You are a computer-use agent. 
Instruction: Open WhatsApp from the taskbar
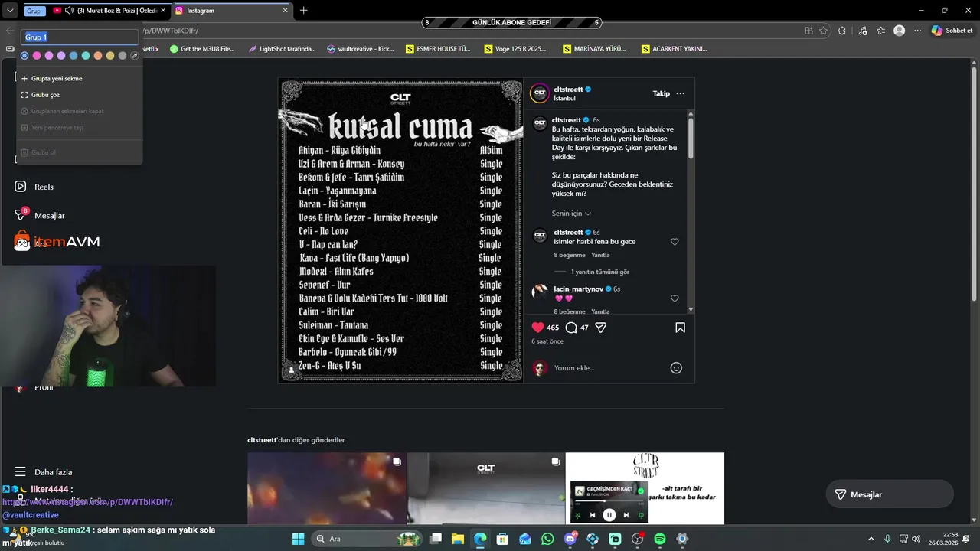547,539
